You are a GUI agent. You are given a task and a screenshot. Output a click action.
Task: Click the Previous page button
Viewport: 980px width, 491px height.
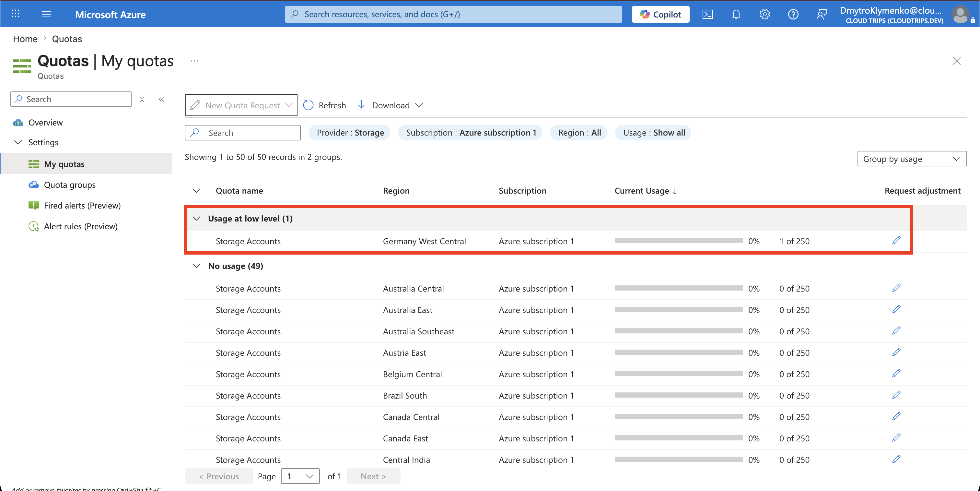tap(219, 476)
